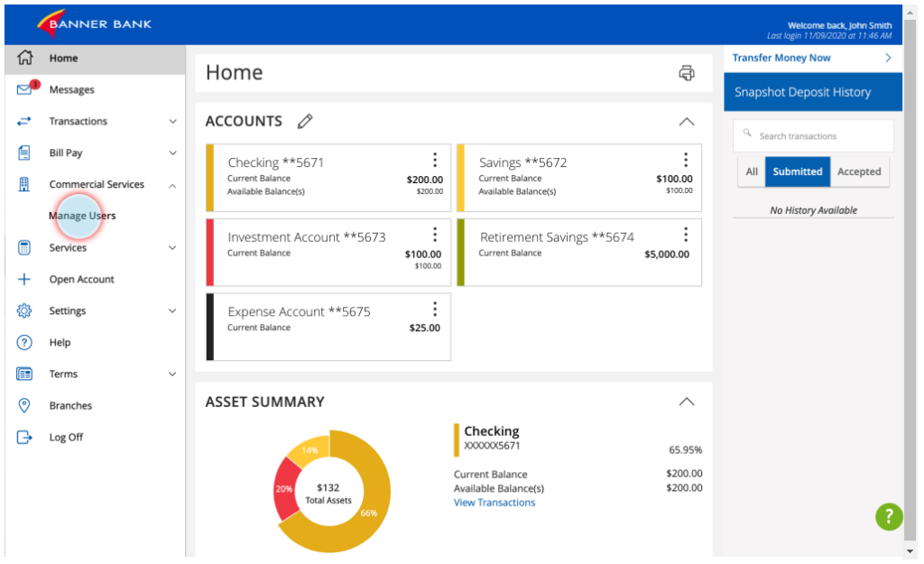Collapse the ACCOUNTS section
This screenshot has width=924, height=564.
click(687, 121)
